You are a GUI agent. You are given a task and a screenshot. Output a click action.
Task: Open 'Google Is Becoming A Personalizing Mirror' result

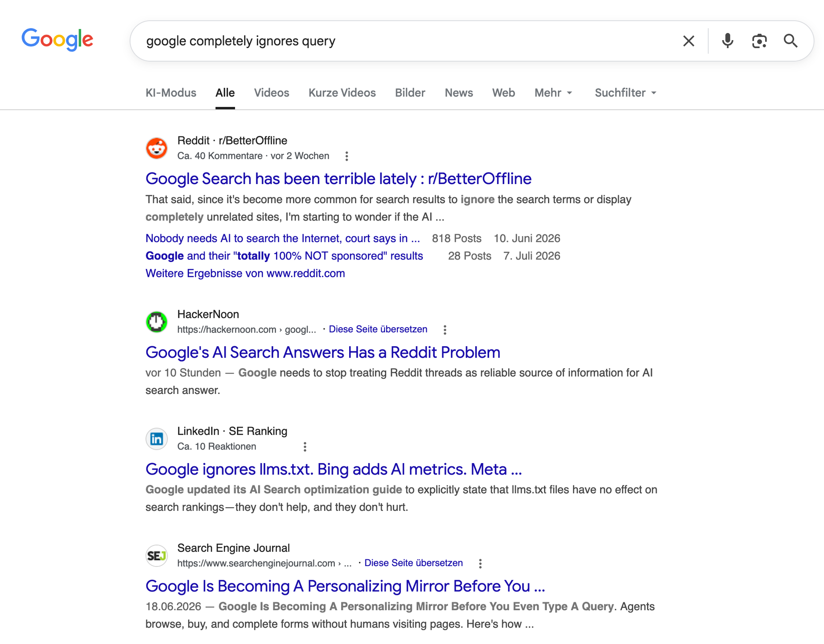click(345, 586)
